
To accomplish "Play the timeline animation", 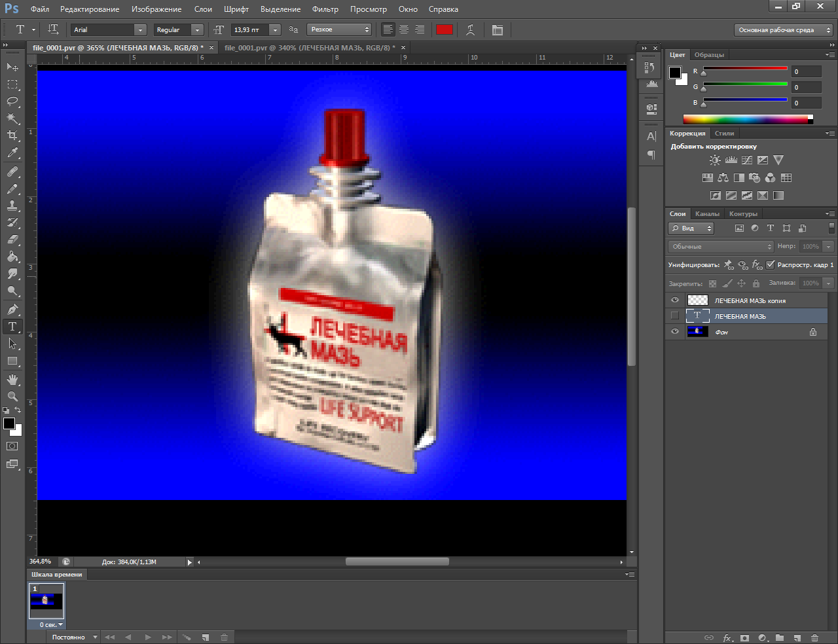I will point(148,637).
